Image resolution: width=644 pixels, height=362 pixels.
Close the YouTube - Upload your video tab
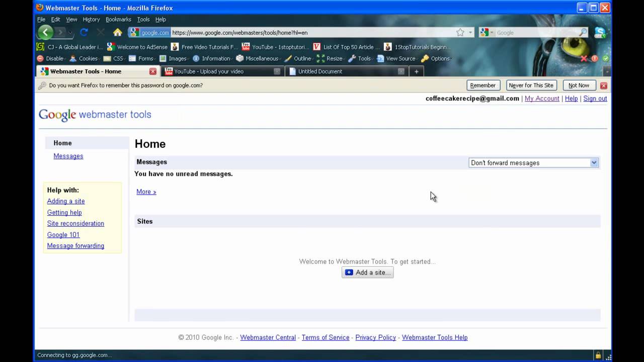[277, 71]
